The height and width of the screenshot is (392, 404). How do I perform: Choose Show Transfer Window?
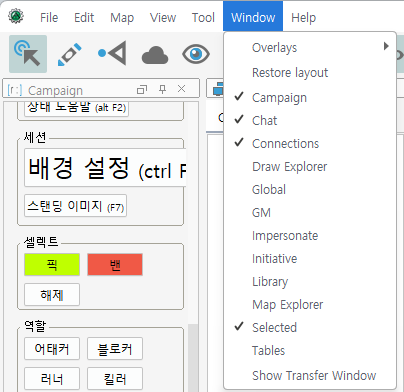[310, 375]
